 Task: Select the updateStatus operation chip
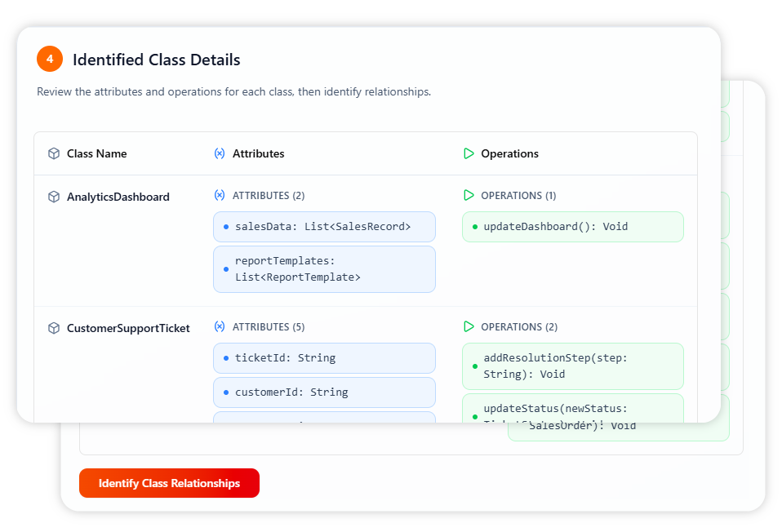tap(572, 408)
